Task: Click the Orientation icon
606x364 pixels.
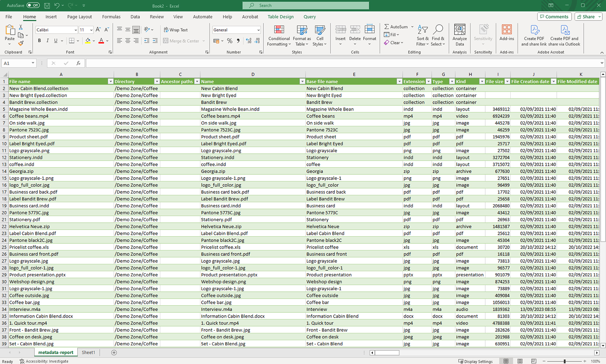Action: (147, 30)
